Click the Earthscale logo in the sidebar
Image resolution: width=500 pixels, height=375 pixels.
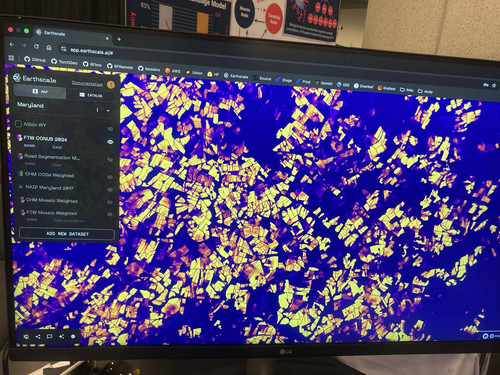(34, 79)
